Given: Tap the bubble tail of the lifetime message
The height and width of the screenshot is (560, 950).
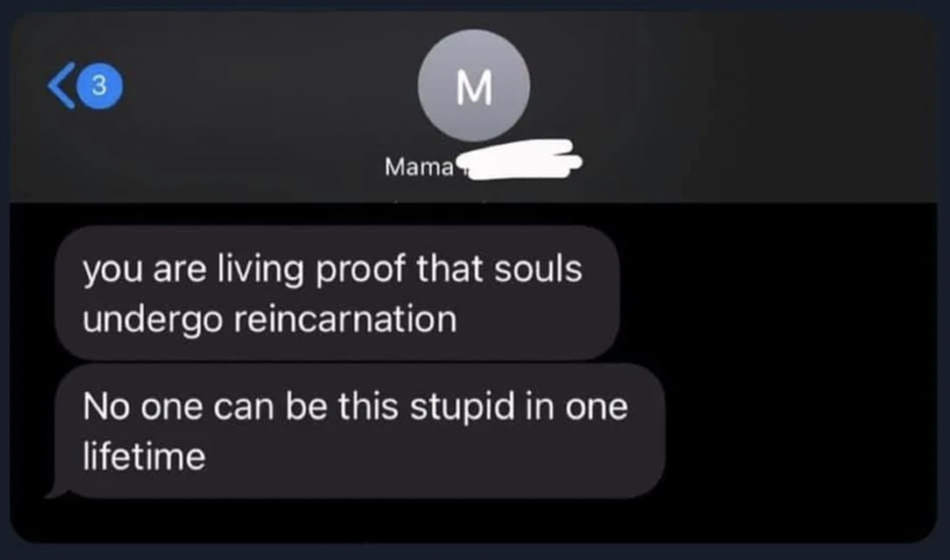Looking at the screenshot, I should point(58,492).
